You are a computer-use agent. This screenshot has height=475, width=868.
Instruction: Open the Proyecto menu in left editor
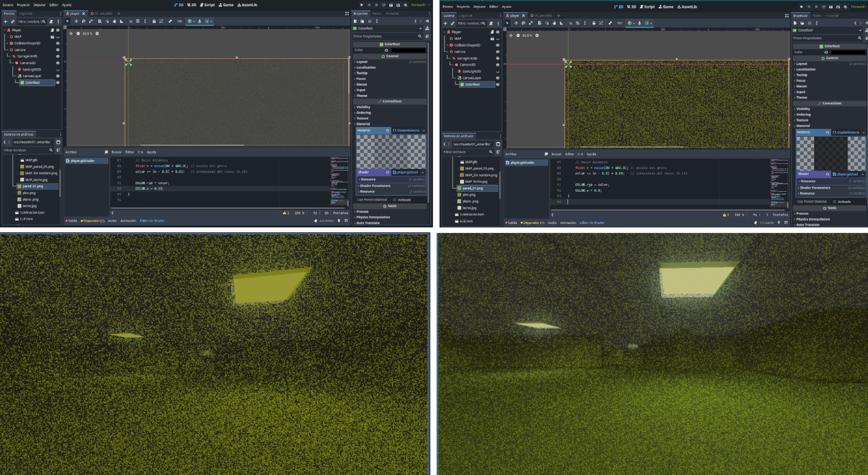[23, 5]
